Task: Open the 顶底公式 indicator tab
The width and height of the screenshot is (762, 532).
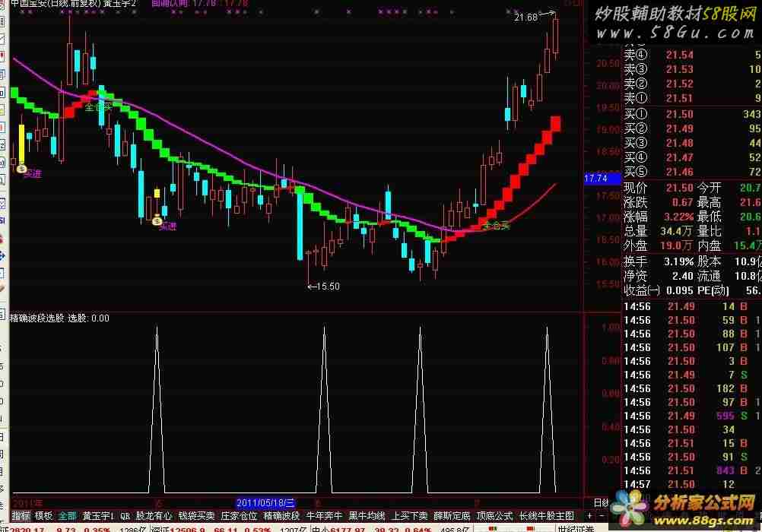Action: coord(495,515)
